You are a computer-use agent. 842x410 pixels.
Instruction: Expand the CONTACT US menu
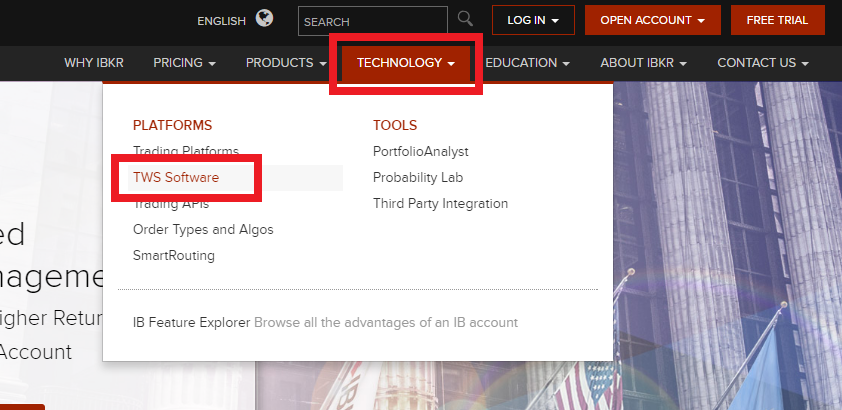pos(763,63)
